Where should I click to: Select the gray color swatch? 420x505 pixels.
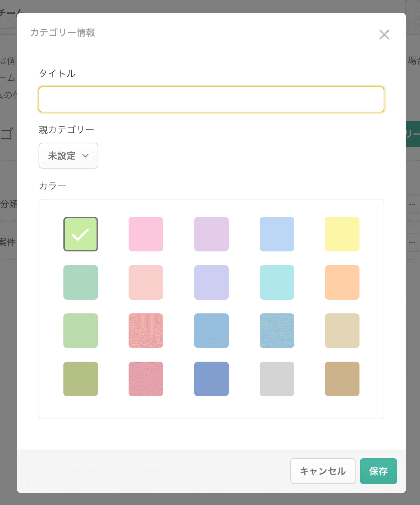[277, 379]
